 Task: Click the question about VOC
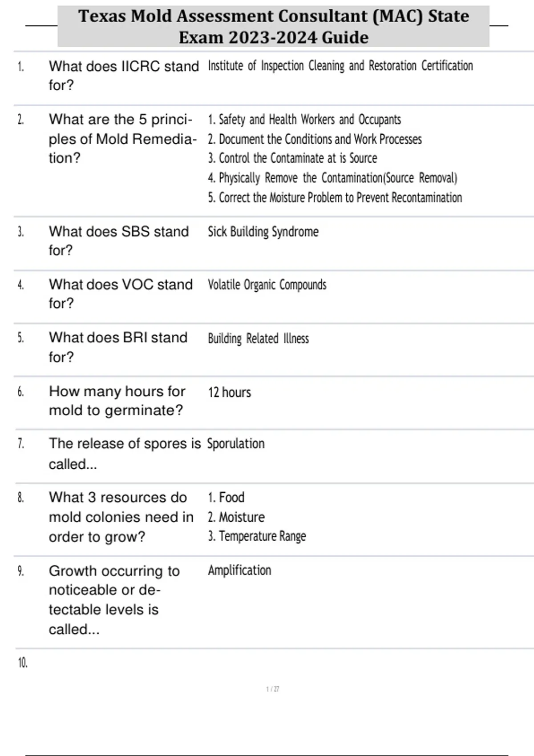click(x=121, y=294)
